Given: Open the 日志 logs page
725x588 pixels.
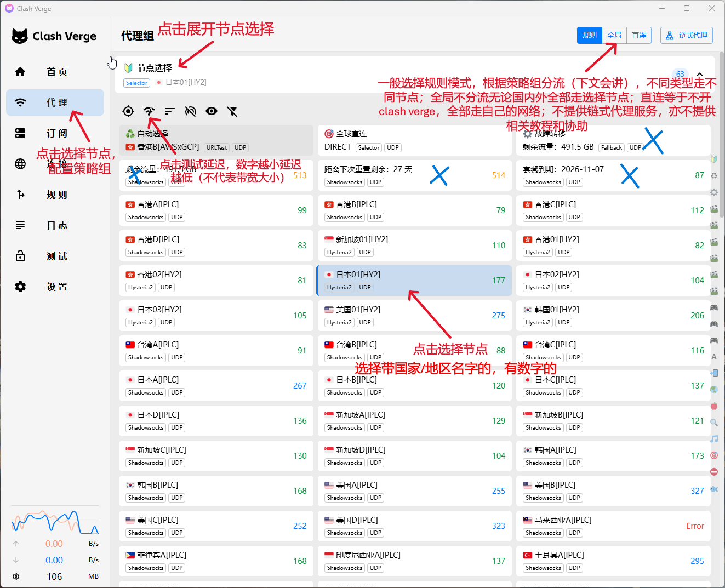Looking at the screenshot, I should tap(55, 225).
